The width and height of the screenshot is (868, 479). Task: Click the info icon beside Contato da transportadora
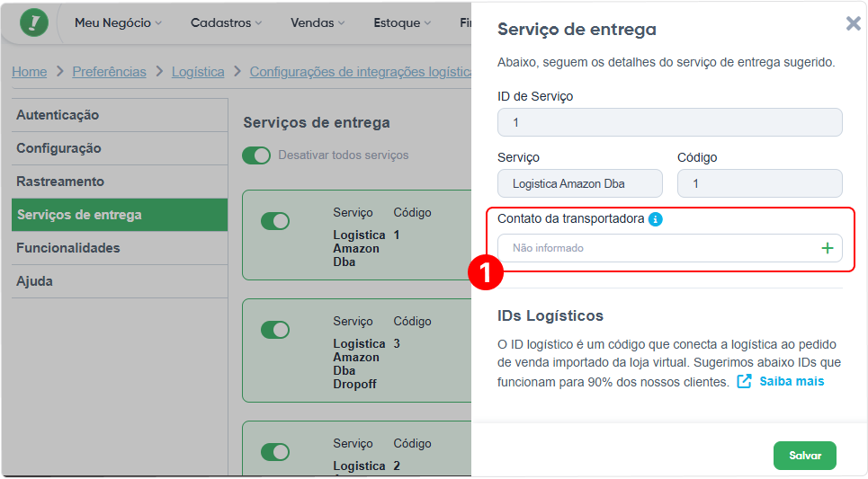pyautogui.click(x=656, y=219)
